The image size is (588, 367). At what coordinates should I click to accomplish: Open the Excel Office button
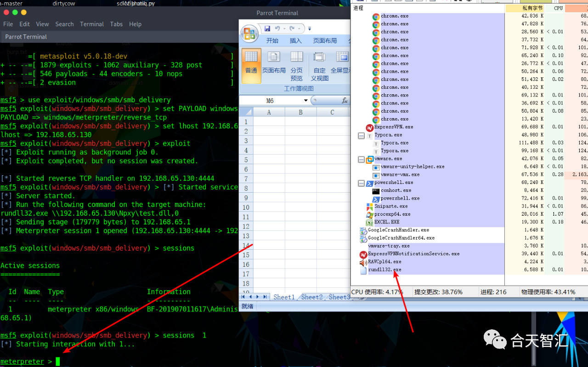249,34
